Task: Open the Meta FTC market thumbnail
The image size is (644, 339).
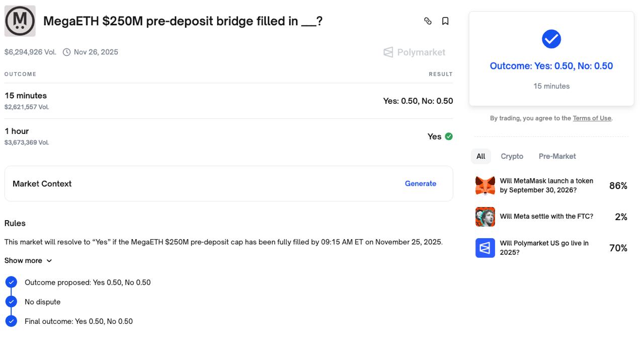Action: pos(485,217)
